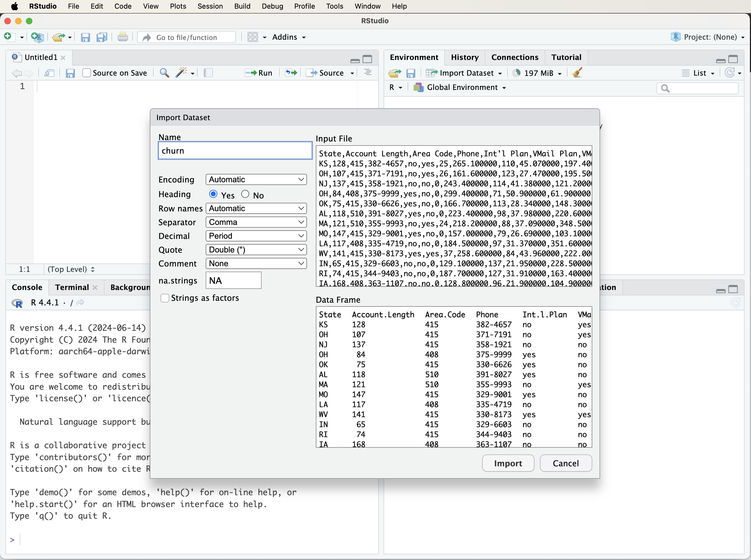
Task: Save the current source file
Action: coord(70,73)
